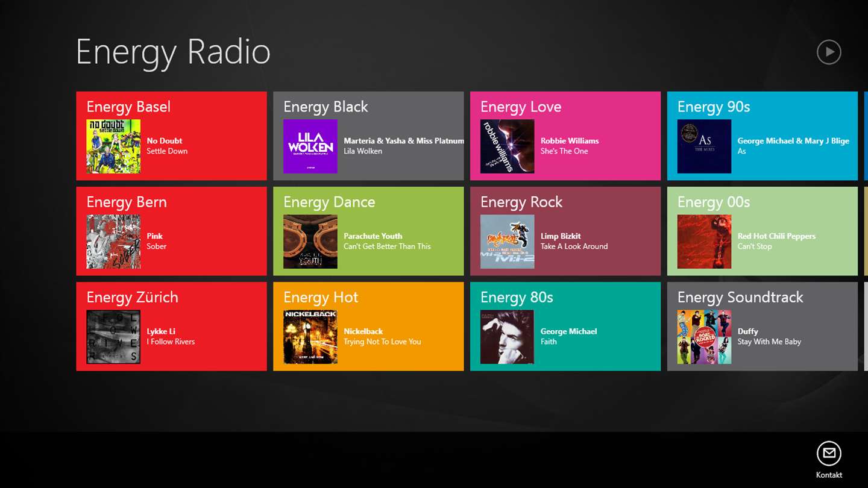Click the Energy Radio page heading
The width and height of the screenshot is (868, 488).
174,53
